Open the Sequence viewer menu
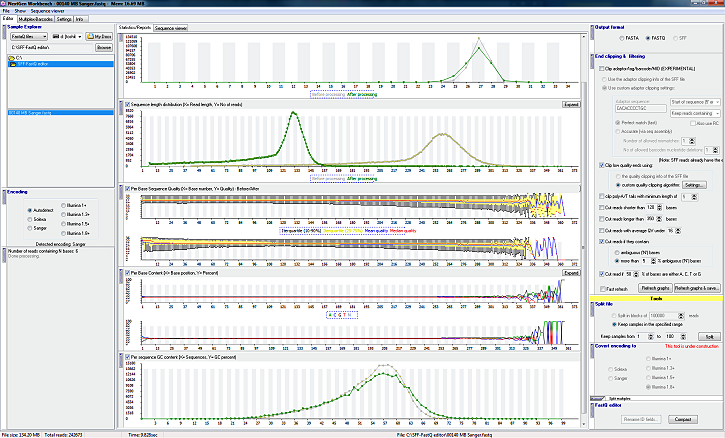The height and width of the screenshot is (438, 725). (48, 11)
